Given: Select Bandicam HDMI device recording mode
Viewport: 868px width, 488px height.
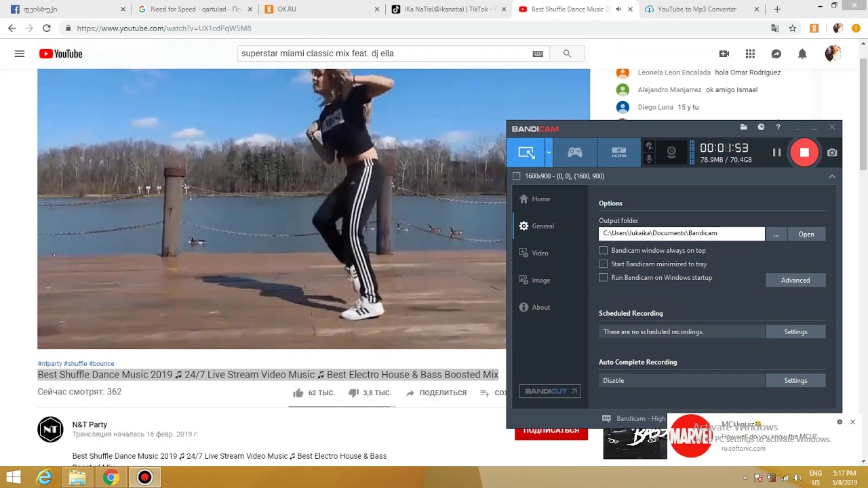Looking at the screenshot, I should click(x=618, y=152).
